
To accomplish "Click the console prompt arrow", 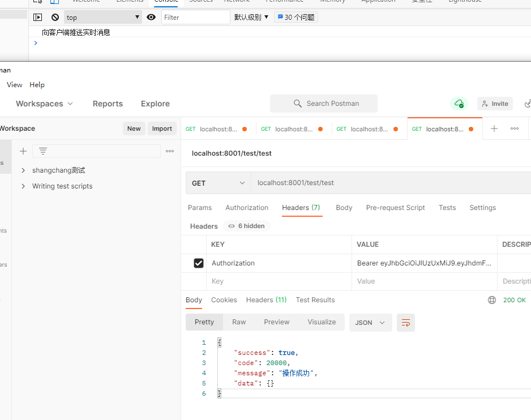I will [x=36, y=43].
